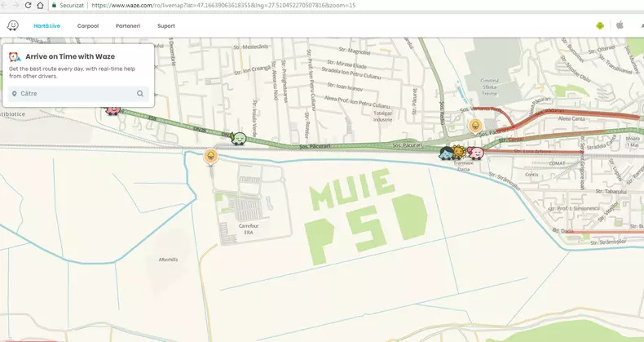Click the browser reload button

click(x=28, y=6)
